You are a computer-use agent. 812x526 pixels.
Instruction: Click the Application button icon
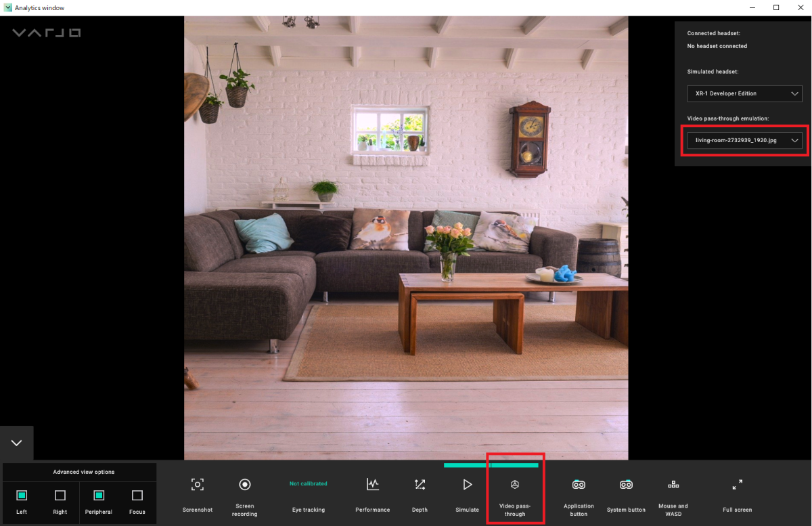[x=579, y=484]
